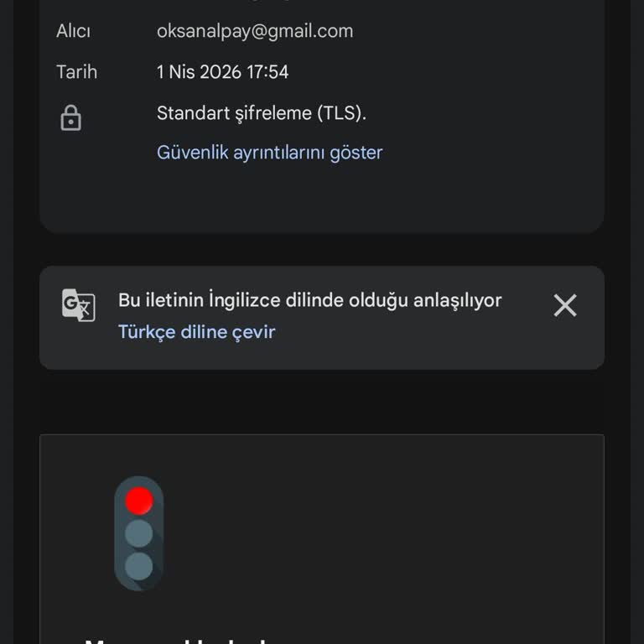Click the "Standart şifreleme (TLS)." text
644x644 pixels.
[x=262, y=113]
